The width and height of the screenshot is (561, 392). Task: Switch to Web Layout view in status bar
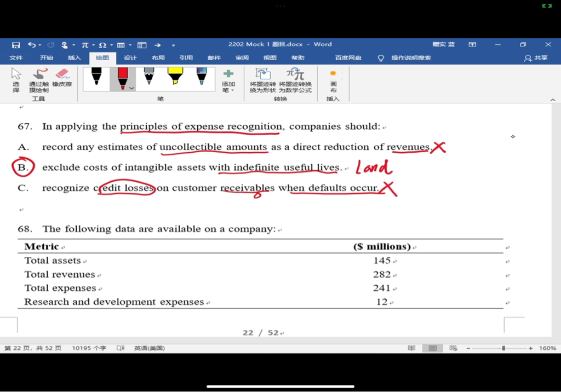point(453,348)
